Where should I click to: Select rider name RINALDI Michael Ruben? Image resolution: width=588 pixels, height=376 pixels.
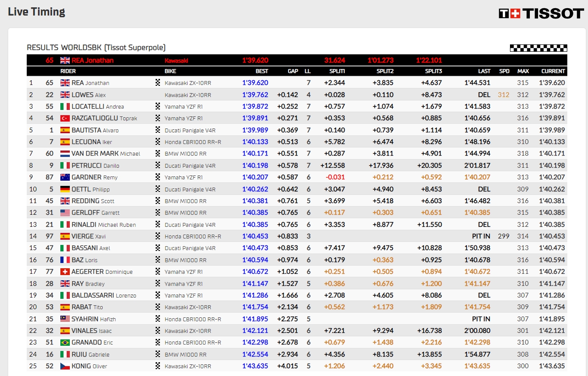point(103,225)
